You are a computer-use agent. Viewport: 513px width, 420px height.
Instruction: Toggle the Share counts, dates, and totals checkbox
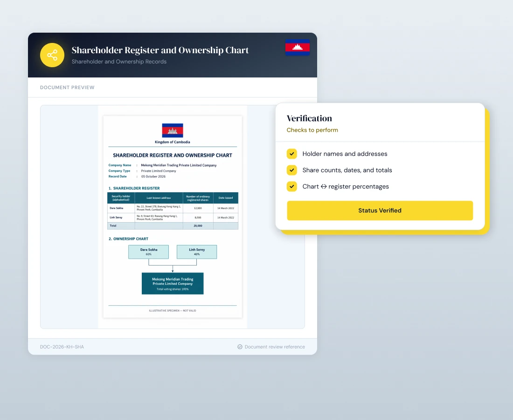[292, 170]
